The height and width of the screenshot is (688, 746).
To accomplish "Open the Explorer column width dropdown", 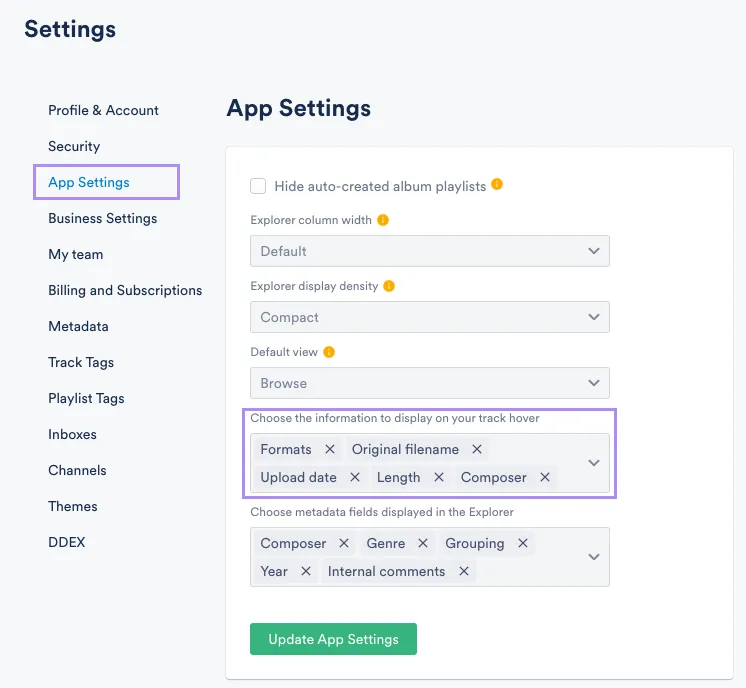I will pyautogui.click(x=429, y=251).
